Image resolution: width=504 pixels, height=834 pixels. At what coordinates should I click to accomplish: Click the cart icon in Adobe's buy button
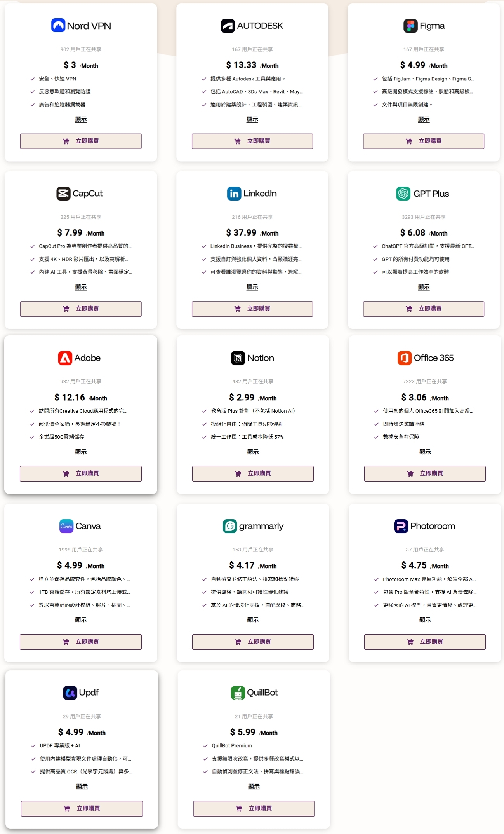pyautogui.click(x=66, y=474)
